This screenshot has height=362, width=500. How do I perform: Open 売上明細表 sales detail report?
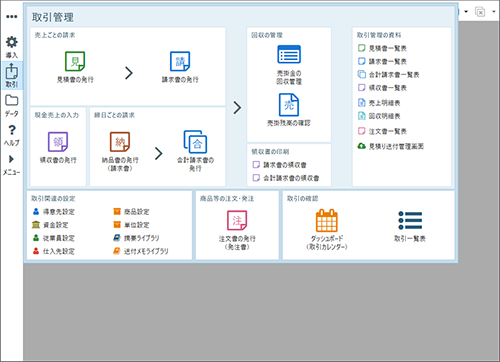[x=379, y=103]
